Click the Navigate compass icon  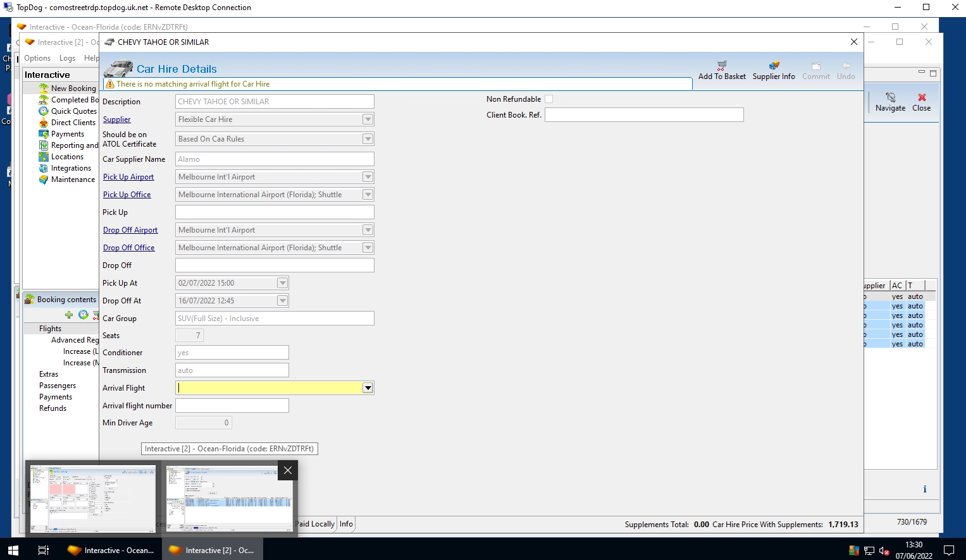tap(890, 97)
